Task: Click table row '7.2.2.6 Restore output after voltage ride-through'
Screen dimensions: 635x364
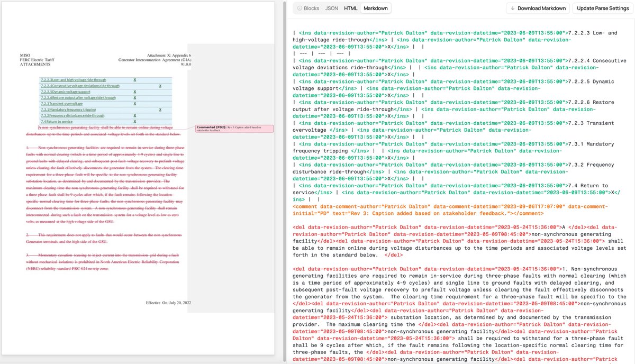Action: click(106, 97)
